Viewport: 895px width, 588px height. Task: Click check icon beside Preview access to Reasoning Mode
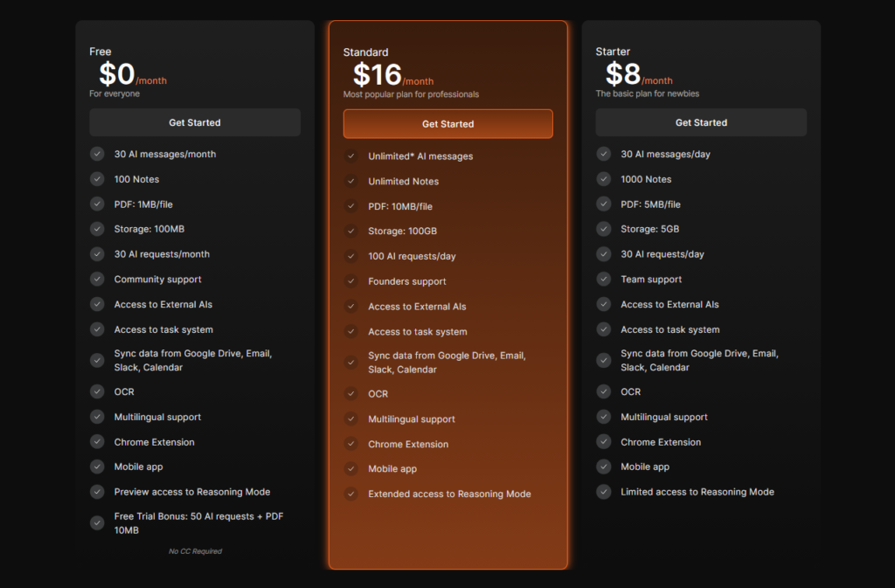(x=97, y=492)
